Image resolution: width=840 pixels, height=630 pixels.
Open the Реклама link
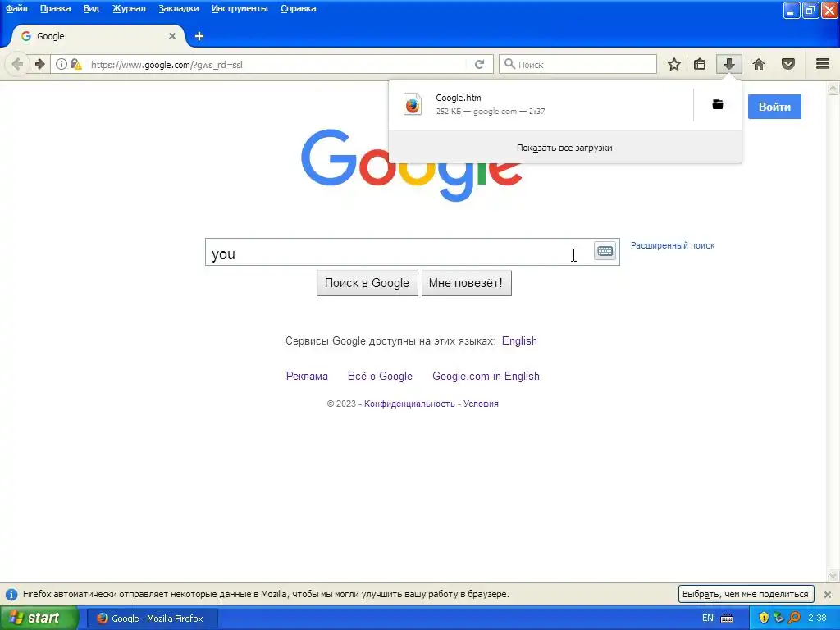pos(307,376)
